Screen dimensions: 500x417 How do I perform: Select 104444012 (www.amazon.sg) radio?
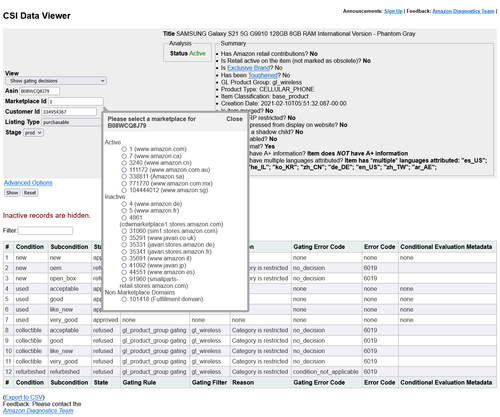coord(124,190)
